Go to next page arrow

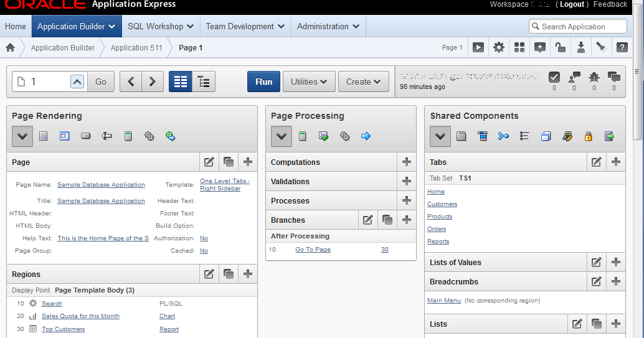[x=153, y=82]
